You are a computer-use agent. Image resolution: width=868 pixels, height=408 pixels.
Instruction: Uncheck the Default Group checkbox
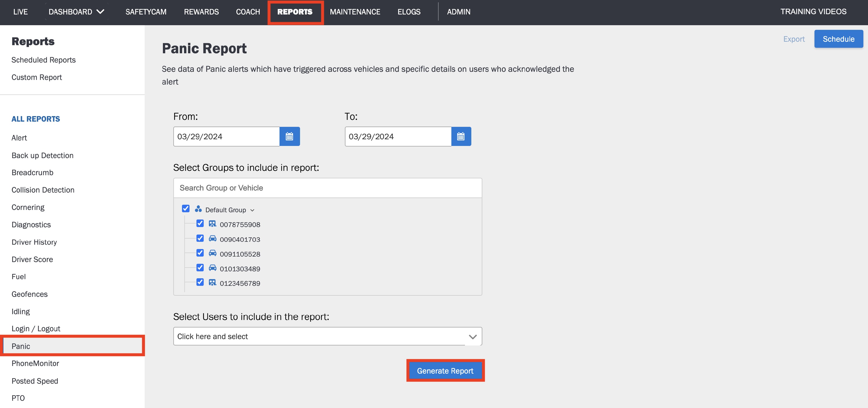click(186, 209)
